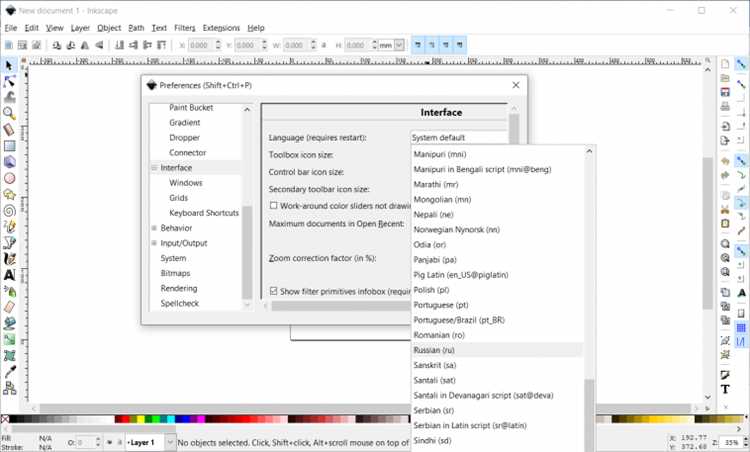Select the Connector tool in toolbox
The width and height of the screenshot is (750, 452).
click(9, 388)
